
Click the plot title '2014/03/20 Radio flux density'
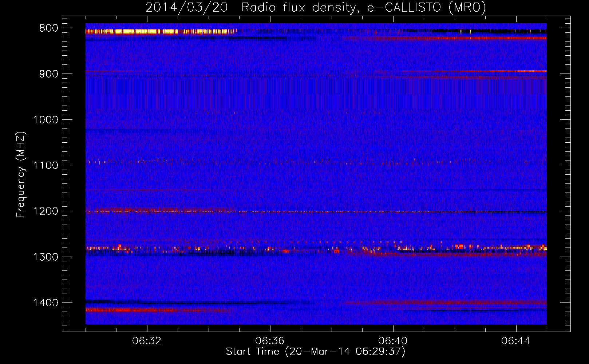[x=316, y=7]
